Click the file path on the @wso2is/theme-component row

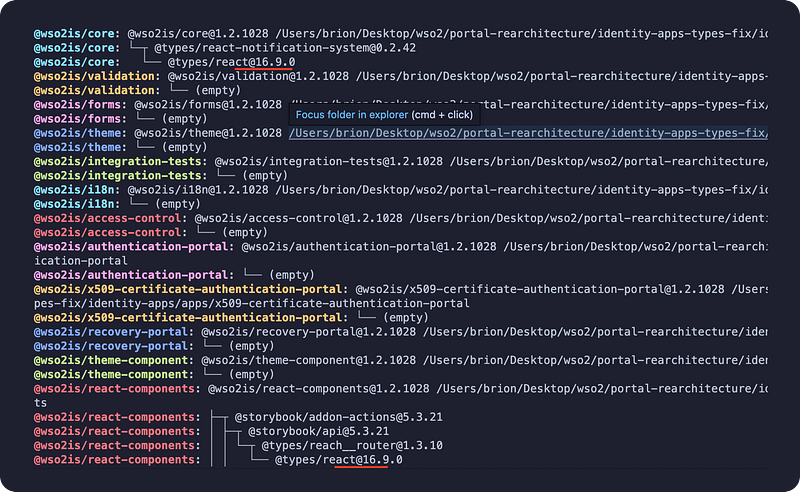(x=595, y=360)
